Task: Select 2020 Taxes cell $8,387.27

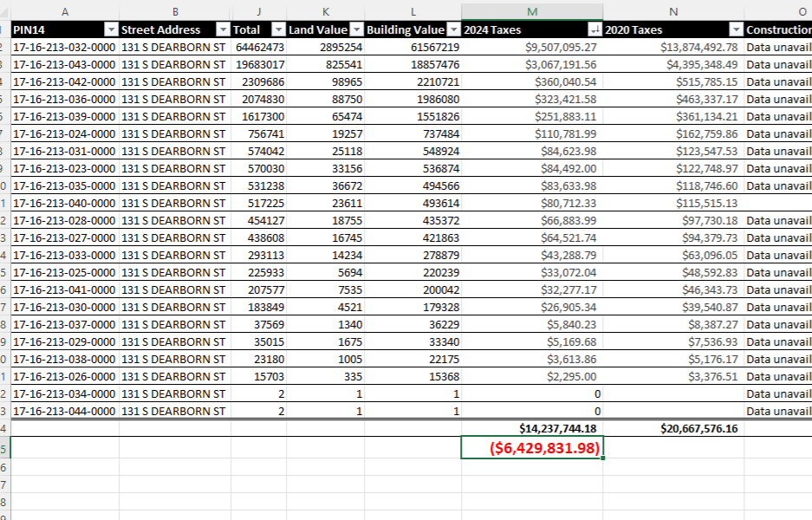Action: (673, 324)
